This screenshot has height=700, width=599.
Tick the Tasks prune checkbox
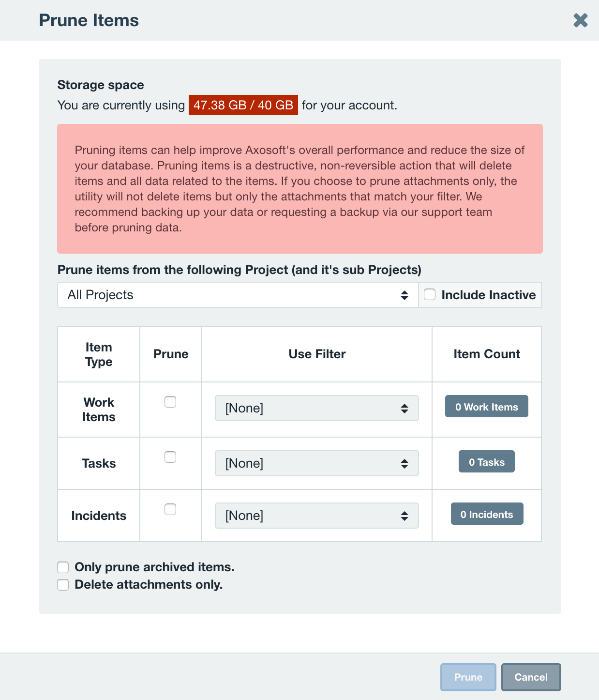170,457
